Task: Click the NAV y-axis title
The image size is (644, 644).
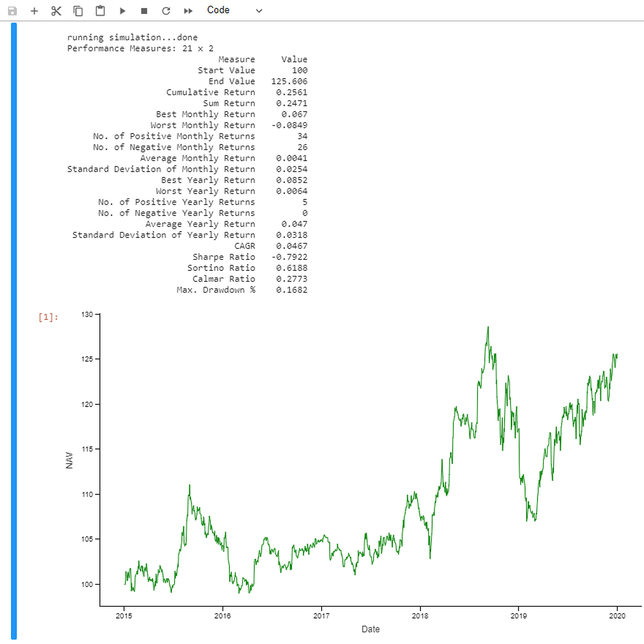Action: pos(69,460)
